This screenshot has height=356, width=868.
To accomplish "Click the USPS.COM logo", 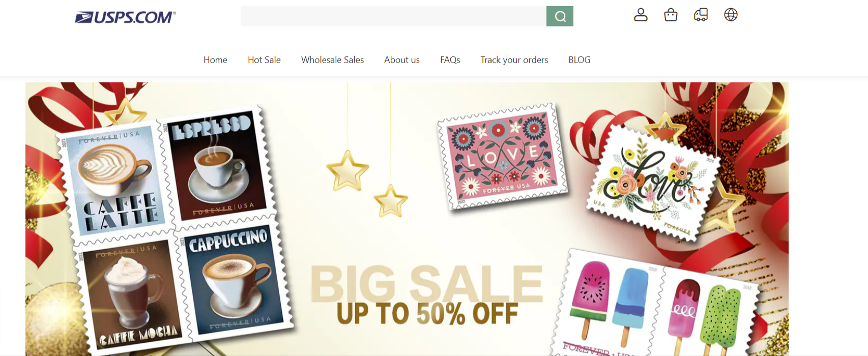I will click(125, 17).
